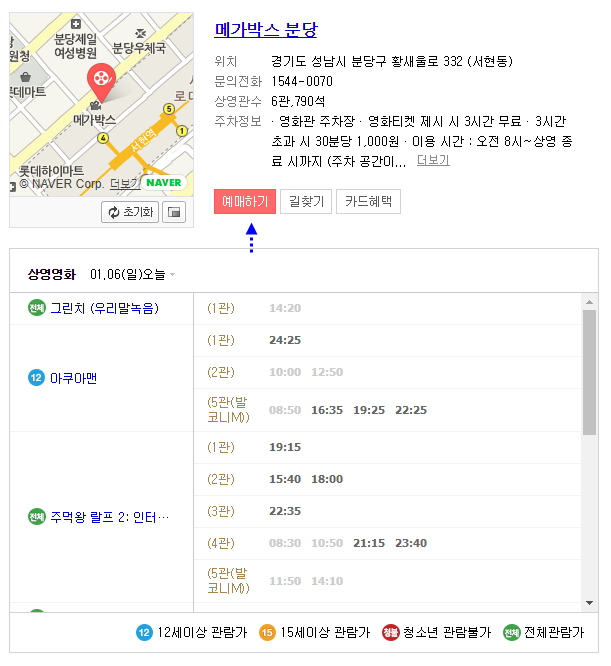Select 아쿠아맨 5관 22:25 showtime
The height and width of the screenshot is (666, 611).
click(411, 410)
